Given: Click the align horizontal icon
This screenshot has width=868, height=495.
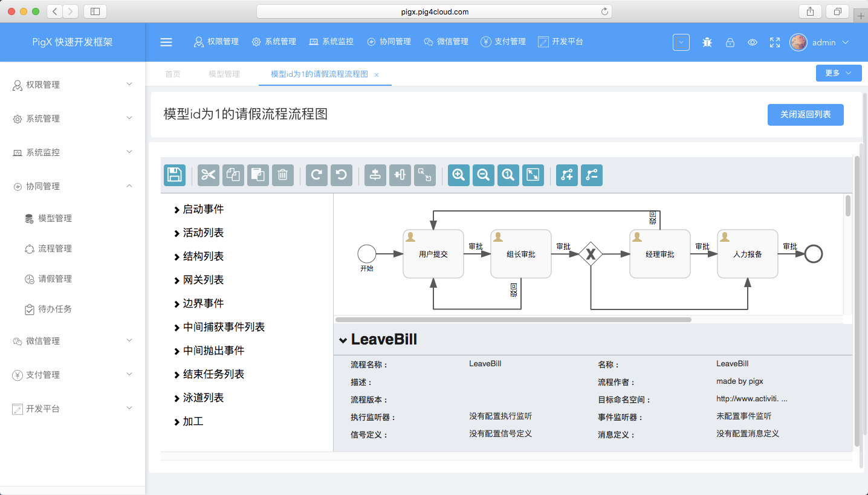Looking at the screenshot, I should click(400, 175).
